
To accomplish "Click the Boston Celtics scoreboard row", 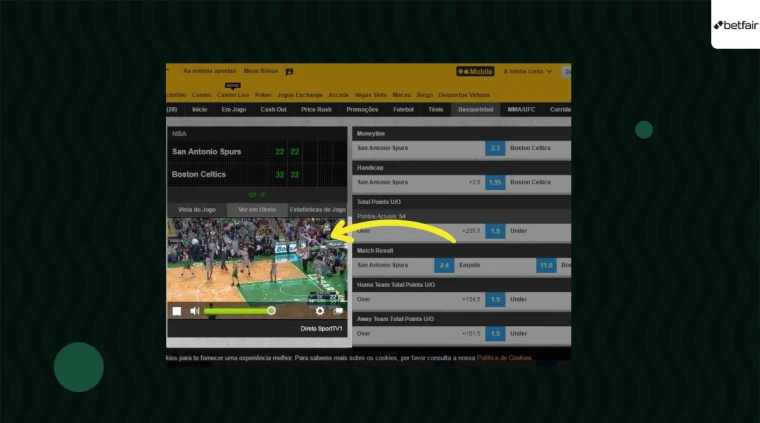I will 257,174.
